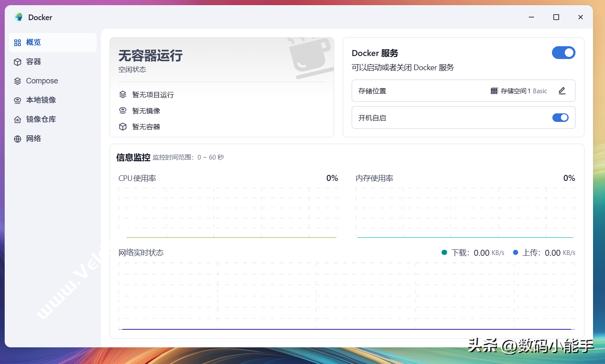This screenshot has width=605, height=364.
Task: Click the blue 上传 legend dot
Action: click(516, 253)
